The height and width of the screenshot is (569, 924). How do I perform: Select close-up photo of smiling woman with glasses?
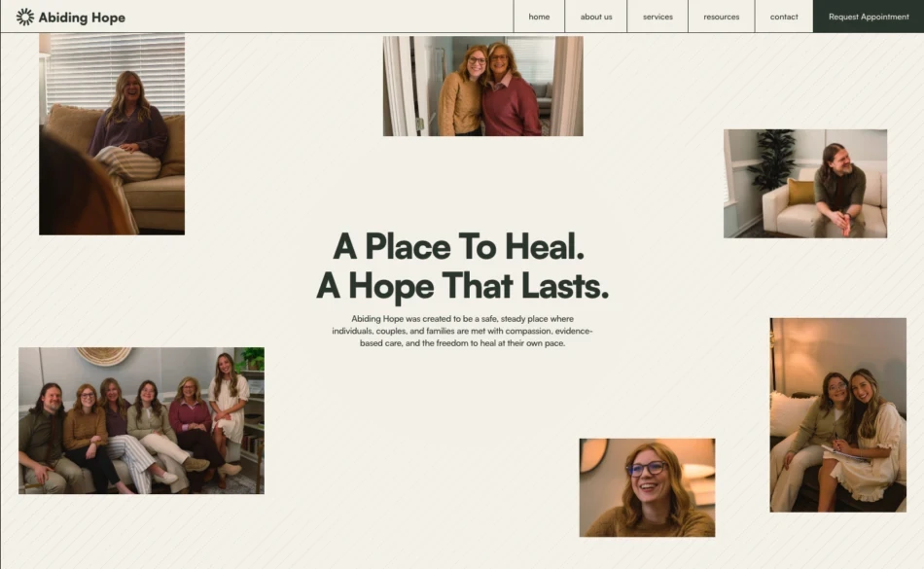pyautogui.click(x=647, y=487)
